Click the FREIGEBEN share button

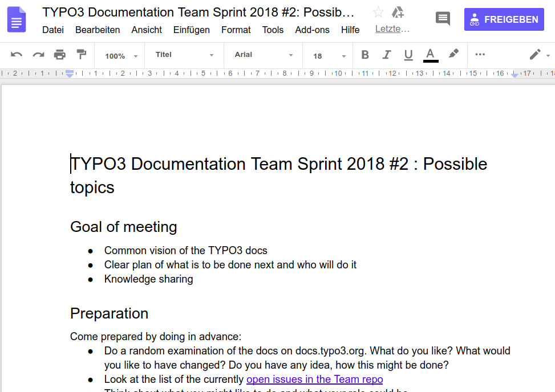point(504,19)
